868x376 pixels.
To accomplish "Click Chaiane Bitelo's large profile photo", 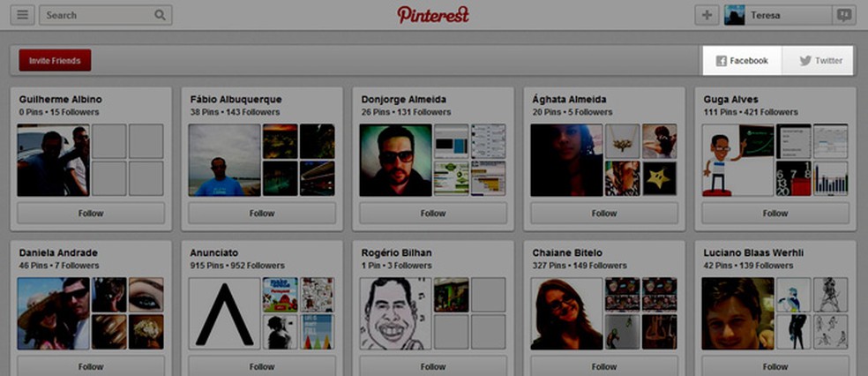I will [x=566, y=313].
